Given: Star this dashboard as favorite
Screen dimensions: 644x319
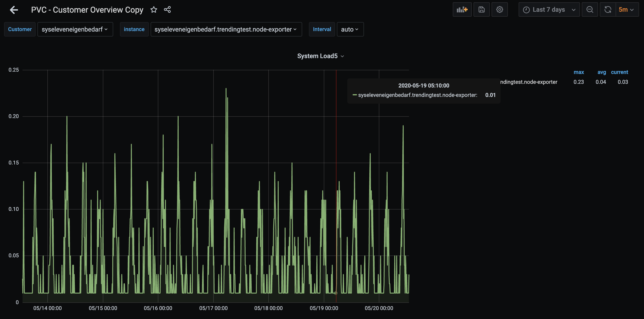Looking at the screenshot, I should pyautogui.click(x=154, y=10).
